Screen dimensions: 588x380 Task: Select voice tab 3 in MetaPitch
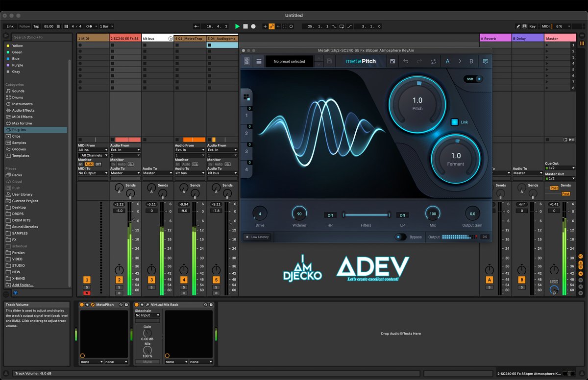pyautogui.click(x=246, y=151)
